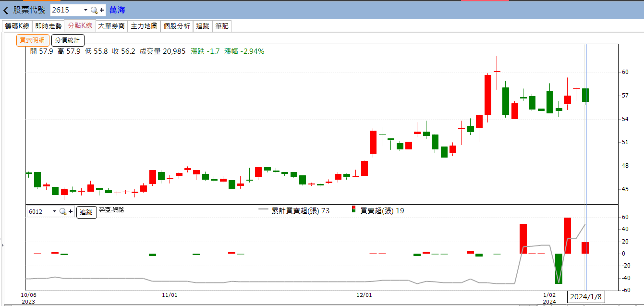This screenshot has height=306, width=644.
Task: Click the stock code field showing 2615
Action: 66,10
